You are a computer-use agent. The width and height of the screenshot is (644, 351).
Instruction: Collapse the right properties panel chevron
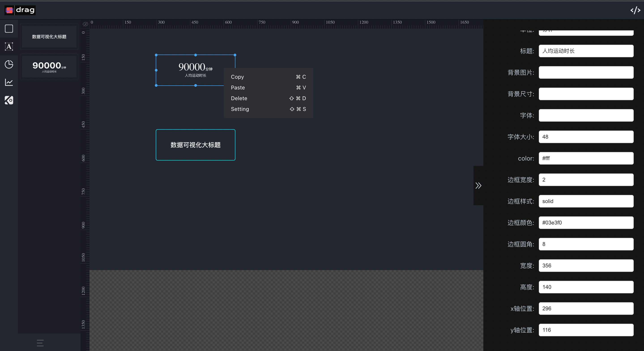pyautogui.click(x=478, y=186)
